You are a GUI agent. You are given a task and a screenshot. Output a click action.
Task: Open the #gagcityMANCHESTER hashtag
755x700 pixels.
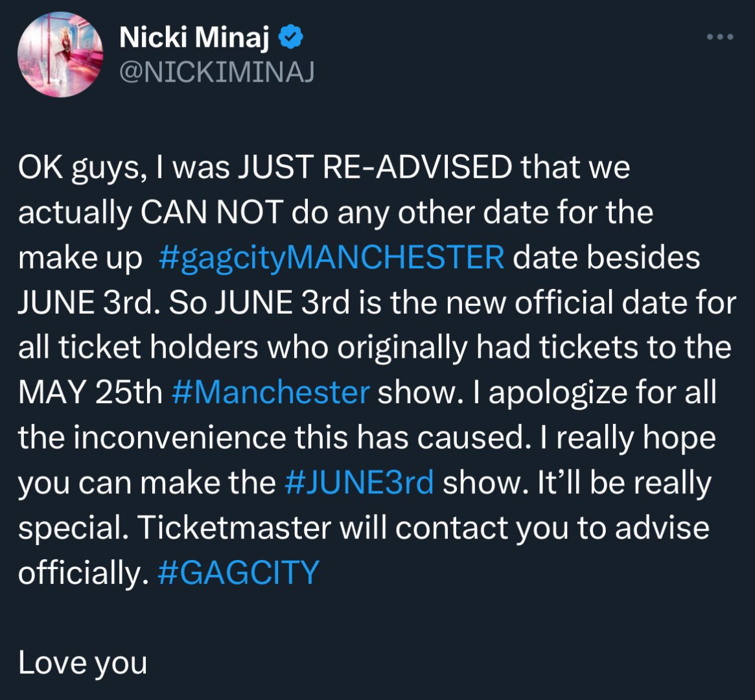click(x=331, y=257)
